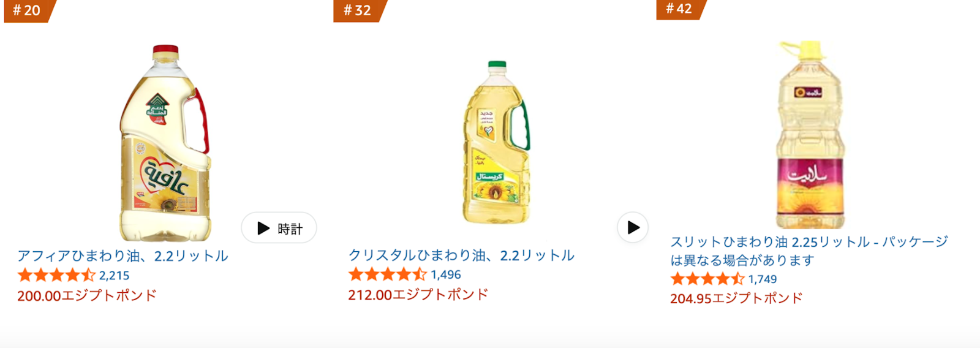The image size is (980, 348).
Task: Click the #42 rank badge
Action: (680, 10)
